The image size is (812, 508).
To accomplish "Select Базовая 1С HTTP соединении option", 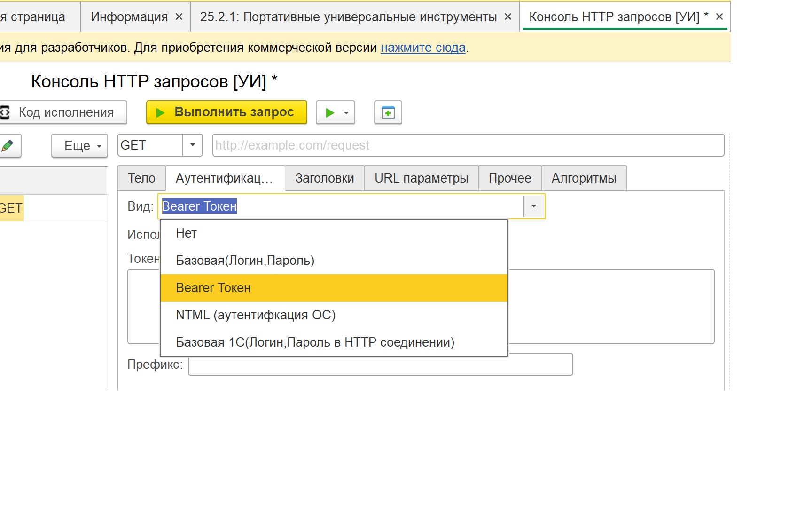I will (315, 342).
